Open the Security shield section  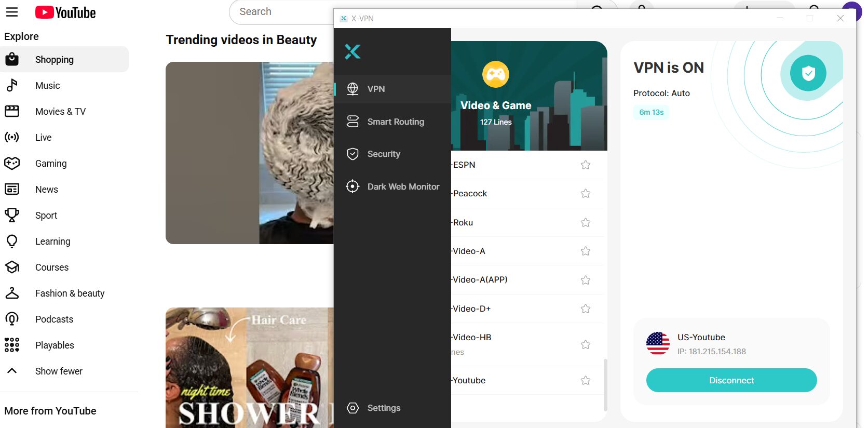pos(384,154)
